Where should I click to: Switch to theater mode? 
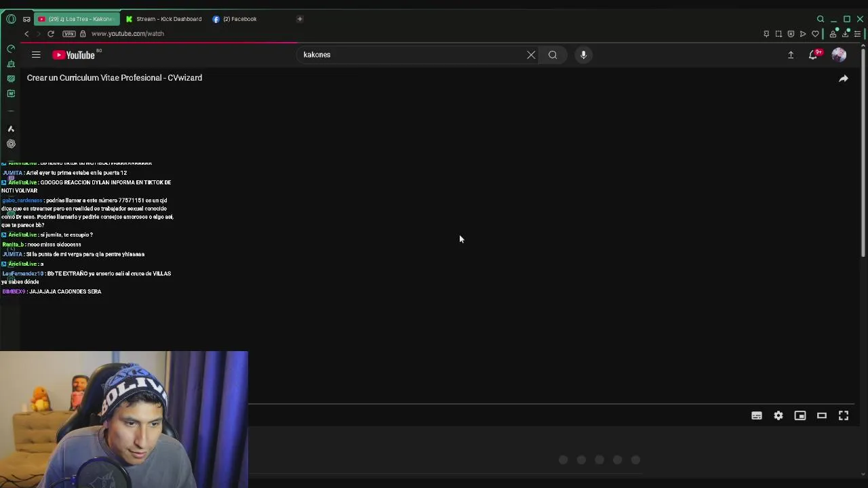pyautogui.click(x=822, y=415)
